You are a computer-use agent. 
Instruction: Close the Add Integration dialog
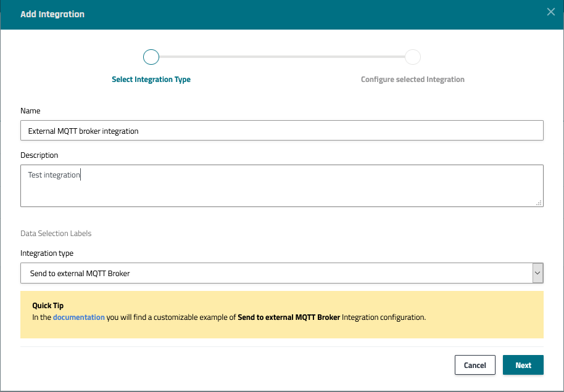click(551, 12)
